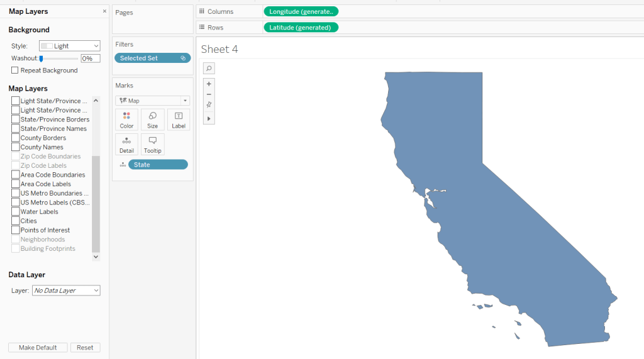
Task: Close the Map Layers pane
Action: pyautogui.click(x=104, y=11)
